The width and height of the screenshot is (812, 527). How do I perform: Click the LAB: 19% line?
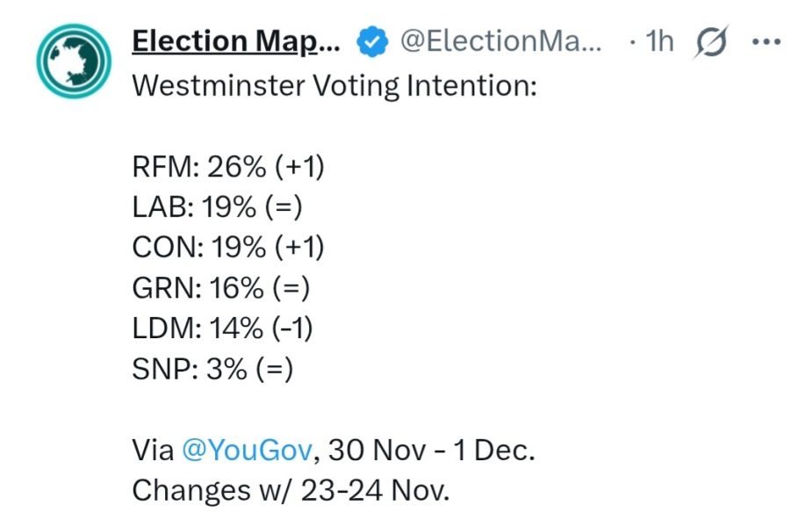[x=217, y=207]
